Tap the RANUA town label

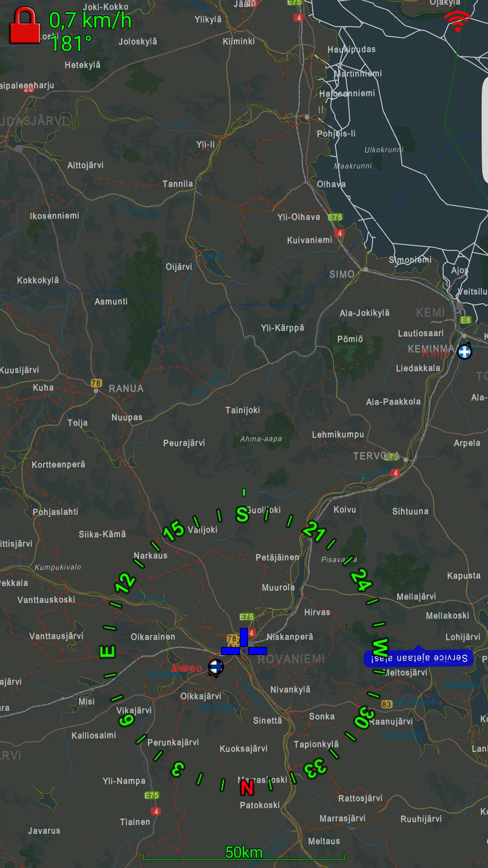point(126,389)
